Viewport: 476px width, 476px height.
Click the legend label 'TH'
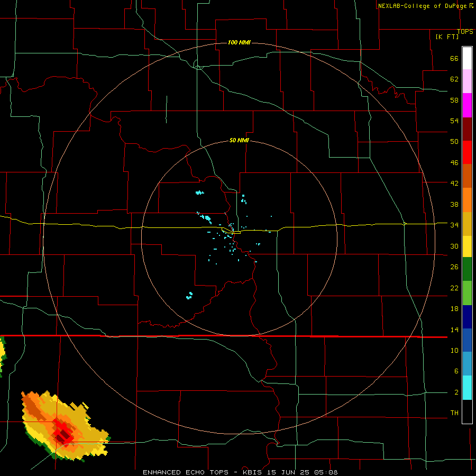pos(454,413)
